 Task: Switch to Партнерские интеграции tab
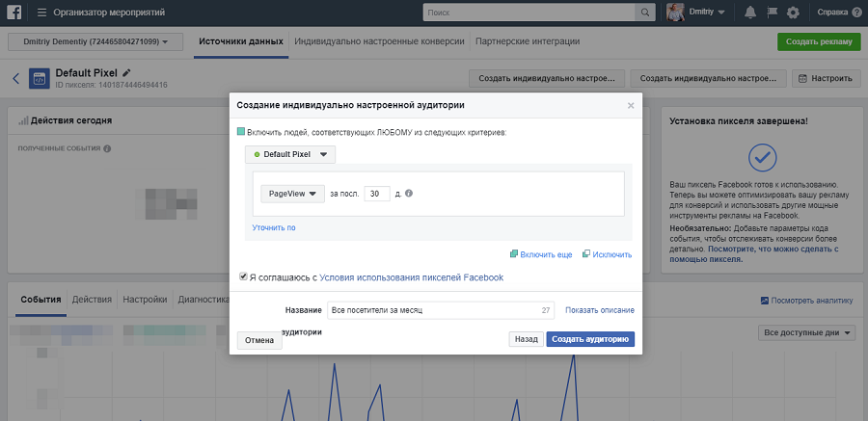coord(528,41)
